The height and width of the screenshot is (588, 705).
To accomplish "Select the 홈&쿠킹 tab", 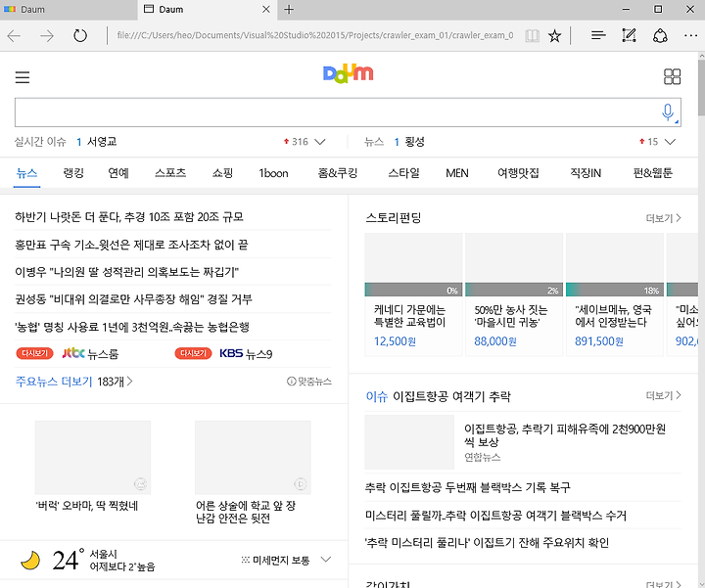I will click(338, 173).
